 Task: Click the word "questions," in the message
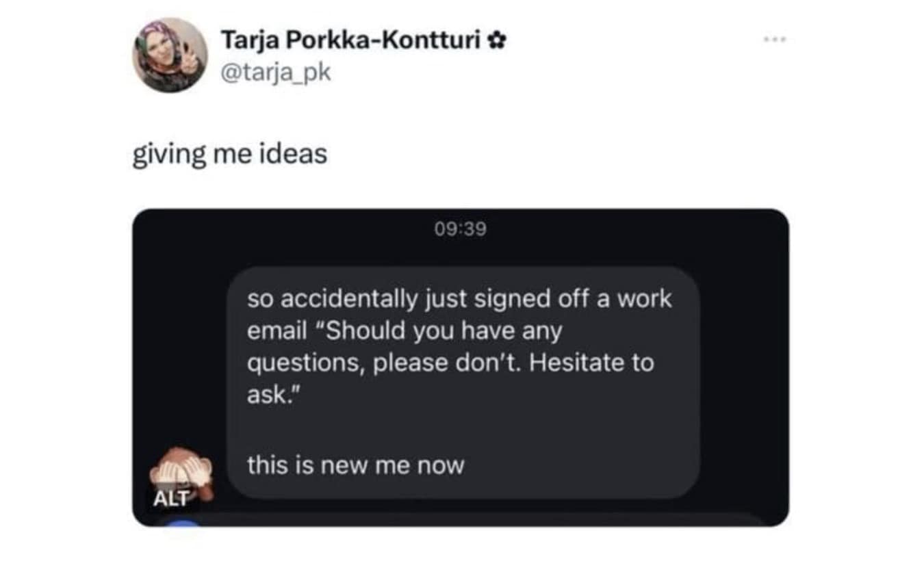(305, 363)
